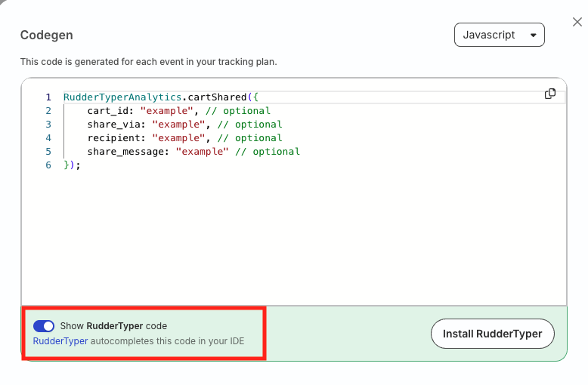Open the Javascript language dropdown
588x385 pixels.
pyautogui.click(x=499, y=35)
